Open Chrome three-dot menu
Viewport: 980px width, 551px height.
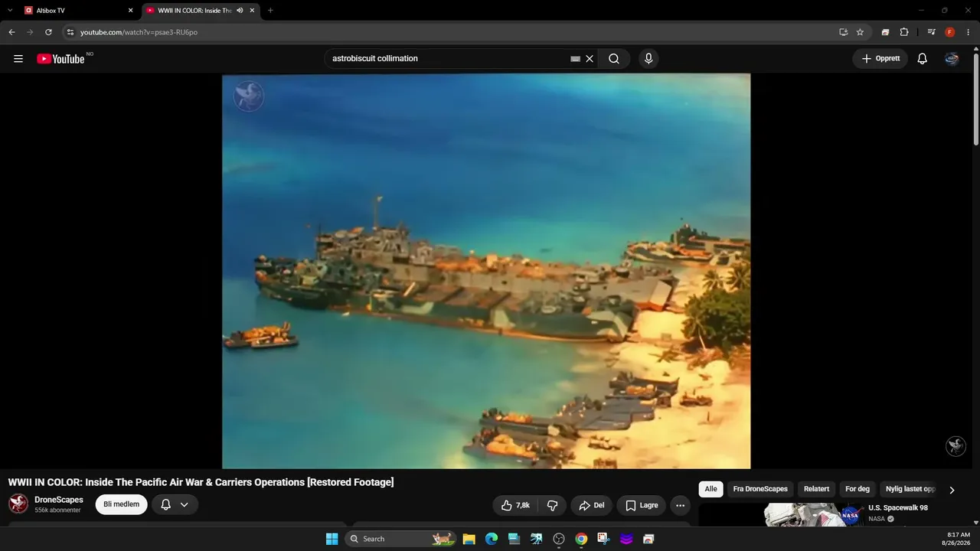tap(969, 32)
